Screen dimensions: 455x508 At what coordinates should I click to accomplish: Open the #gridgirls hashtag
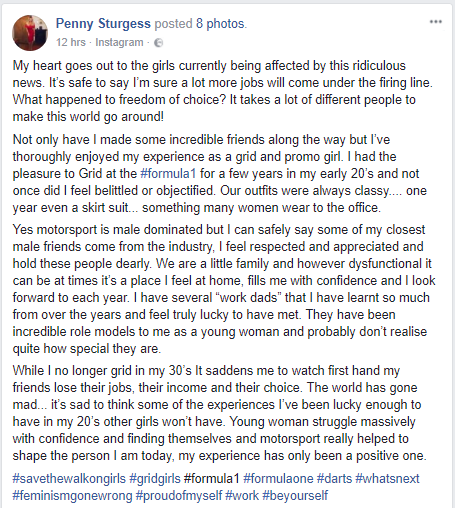click(x=155, y=479)
